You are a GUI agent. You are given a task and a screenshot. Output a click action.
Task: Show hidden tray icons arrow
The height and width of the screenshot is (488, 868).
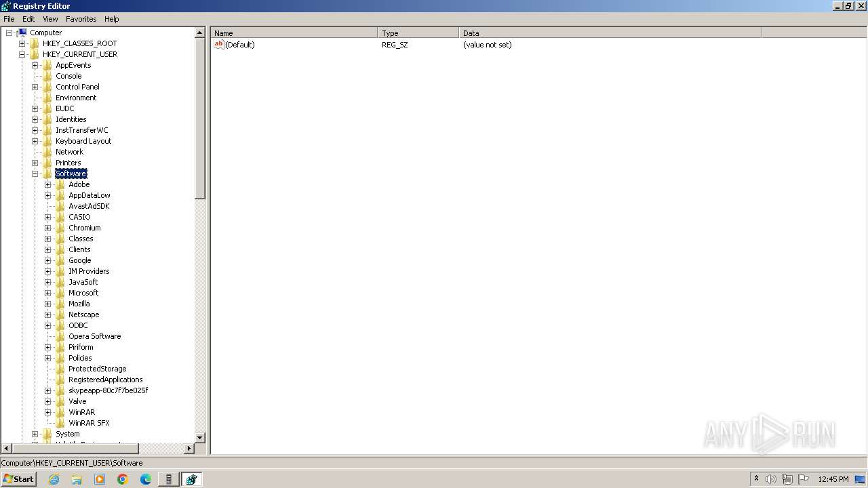[x=756, y=479]
